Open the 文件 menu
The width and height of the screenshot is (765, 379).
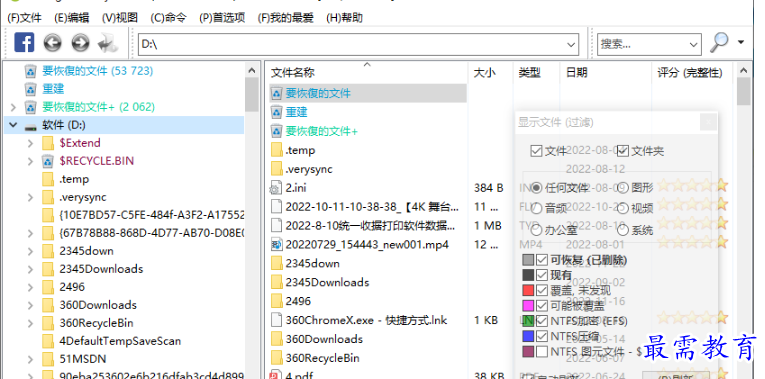coord(24,18)
